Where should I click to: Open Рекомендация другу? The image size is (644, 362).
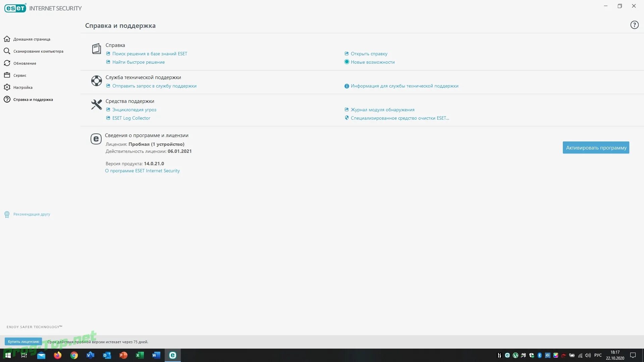[x=32, y=214]
